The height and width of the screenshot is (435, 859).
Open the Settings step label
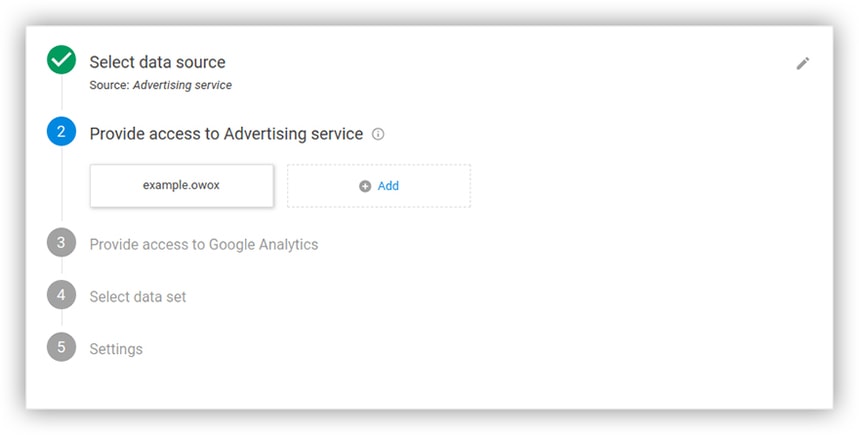tap(116, 349)
